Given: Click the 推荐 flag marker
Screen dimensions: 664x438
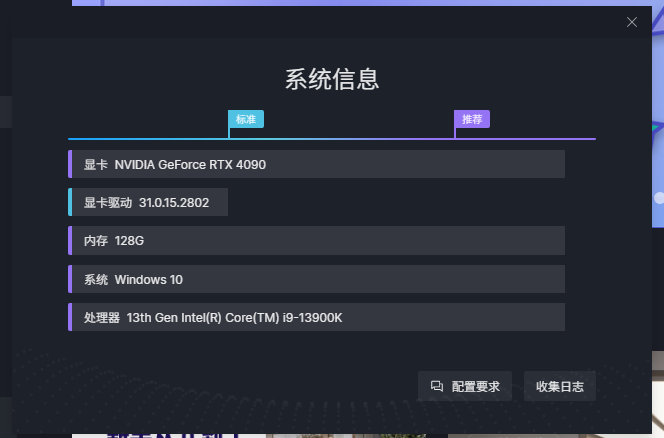Looking at the screenshot, I should [472, 119].
